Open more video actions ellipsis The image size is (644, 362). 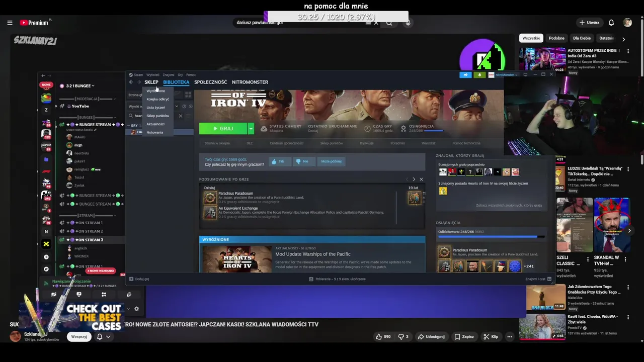tap(510, 336)
